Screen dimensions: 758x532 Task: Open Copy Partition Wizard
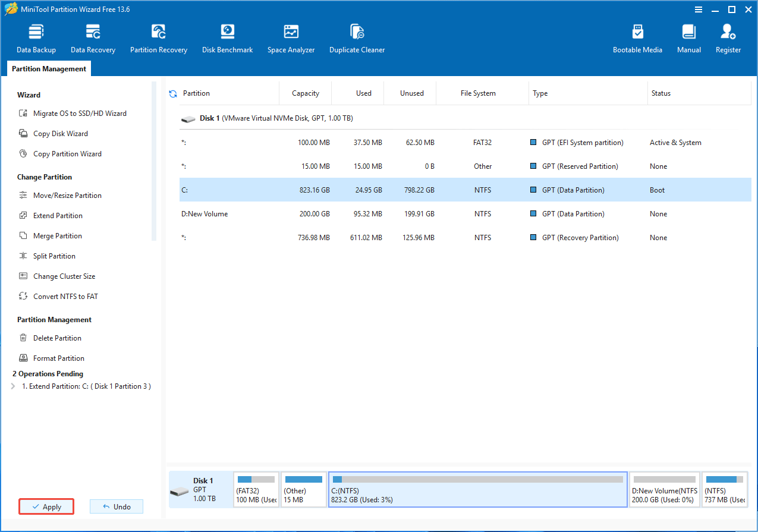click(x=60, y=154)
